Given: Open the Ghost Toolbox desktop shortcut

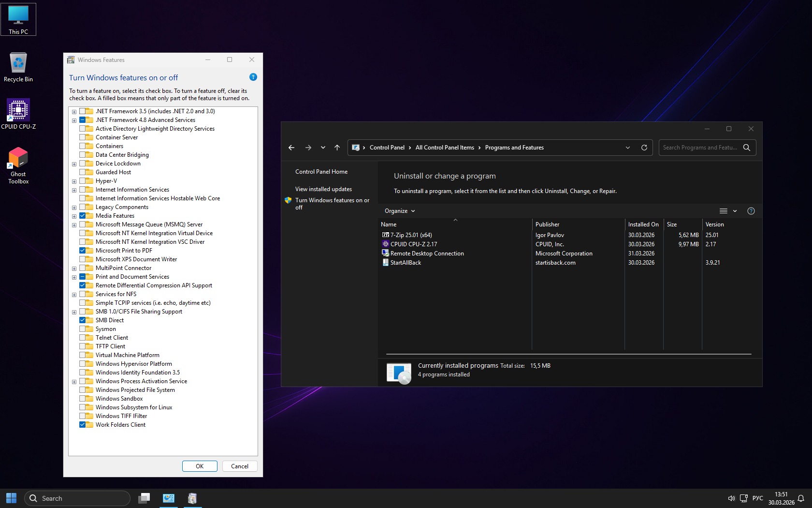Looking at the screenshot, I should point(18,158).
